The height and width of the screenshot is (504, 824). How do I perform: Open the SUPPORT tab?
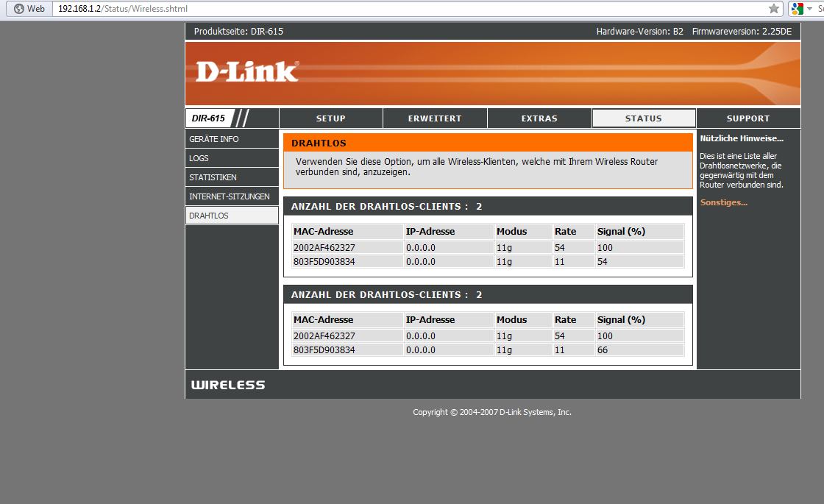(748, 118)
